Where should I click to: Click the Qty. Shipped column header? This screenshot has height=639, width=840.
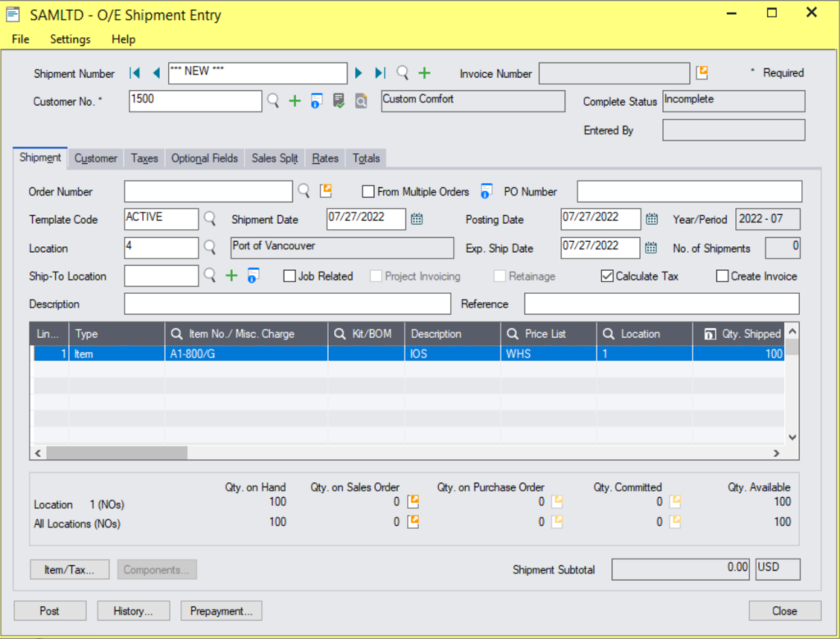pos(739,334)
